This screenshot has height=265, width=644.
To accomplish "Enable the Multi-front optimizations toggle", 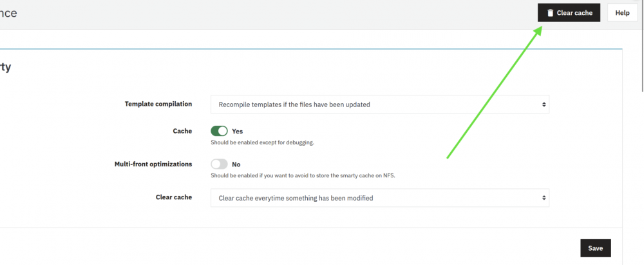I will [219, 164].
